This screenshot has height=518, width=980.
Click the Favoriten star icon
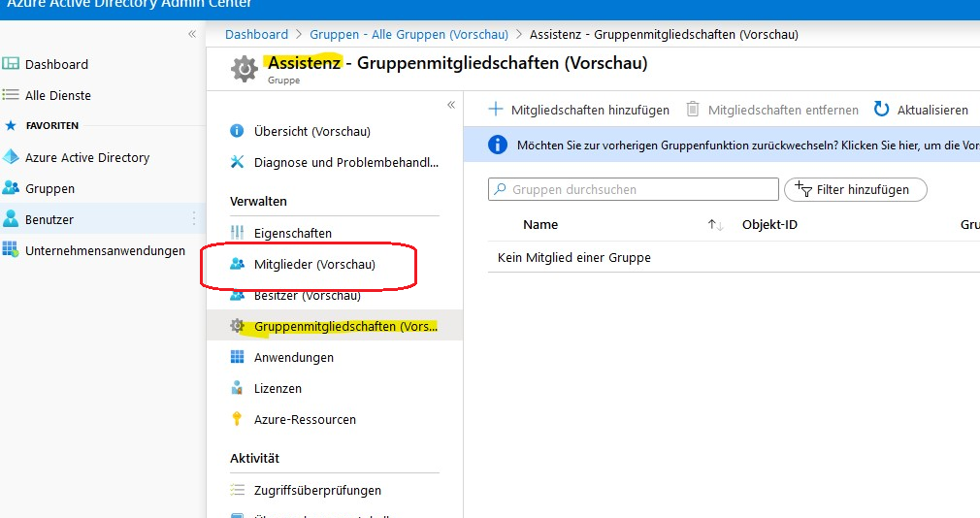click(x=10, y=125)
